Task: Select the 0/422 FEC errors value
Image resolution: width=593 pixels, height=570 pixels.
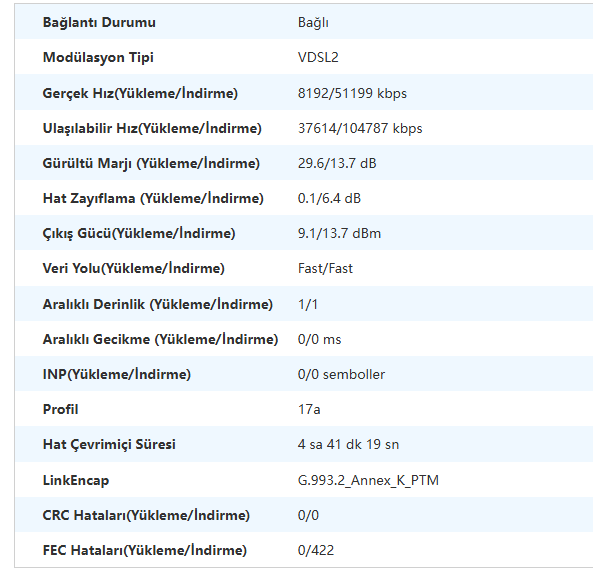Action: (316, 550)
